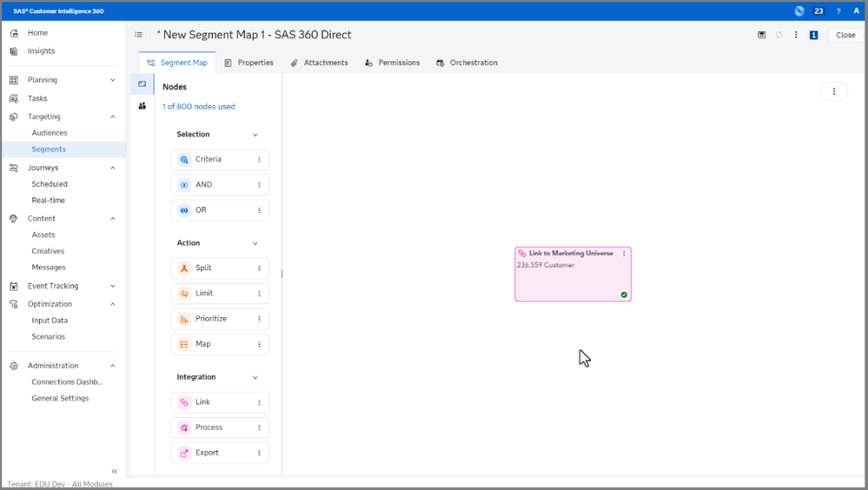Click the refresh icon in header
Screen dimensions: 868x490
click(x=779, y=35)
